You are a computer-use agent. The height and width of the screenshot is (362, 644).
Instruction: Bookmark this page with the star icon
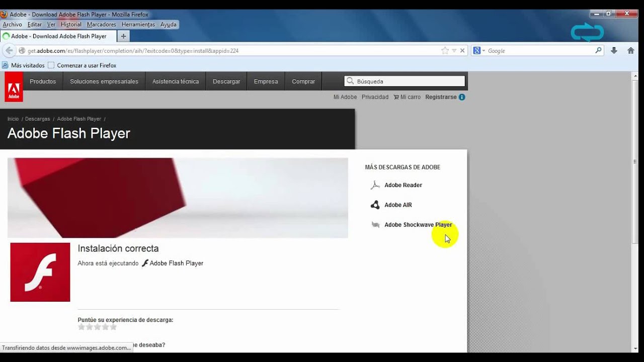coord(445,51)
